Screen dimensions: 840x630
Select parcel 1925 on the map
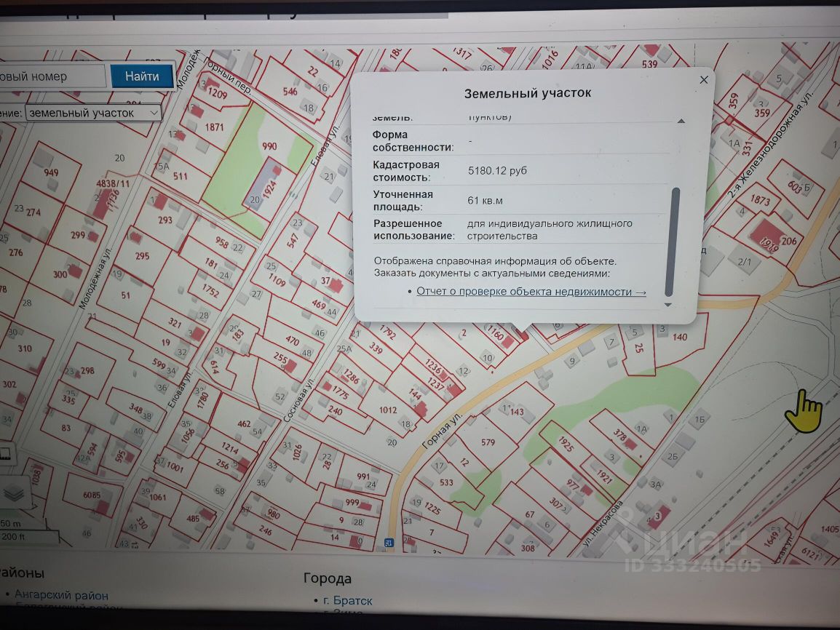566,444
